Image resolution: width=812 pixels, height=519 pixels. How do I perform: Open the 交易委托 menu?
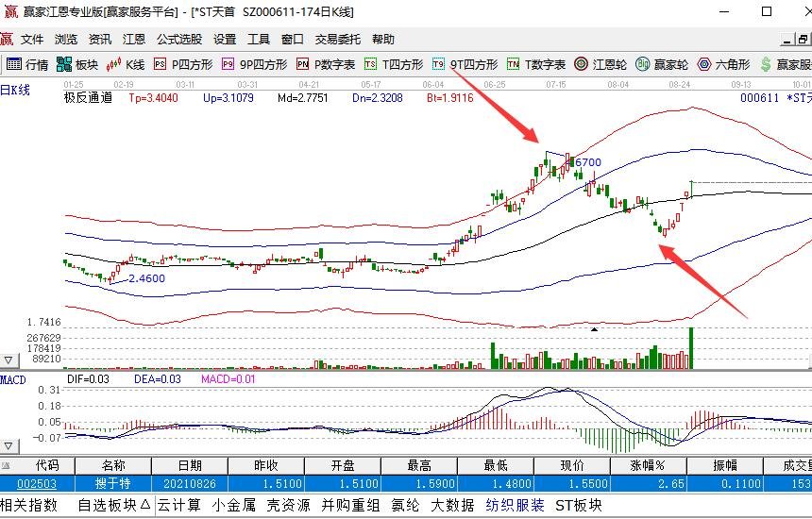(338, 40)
